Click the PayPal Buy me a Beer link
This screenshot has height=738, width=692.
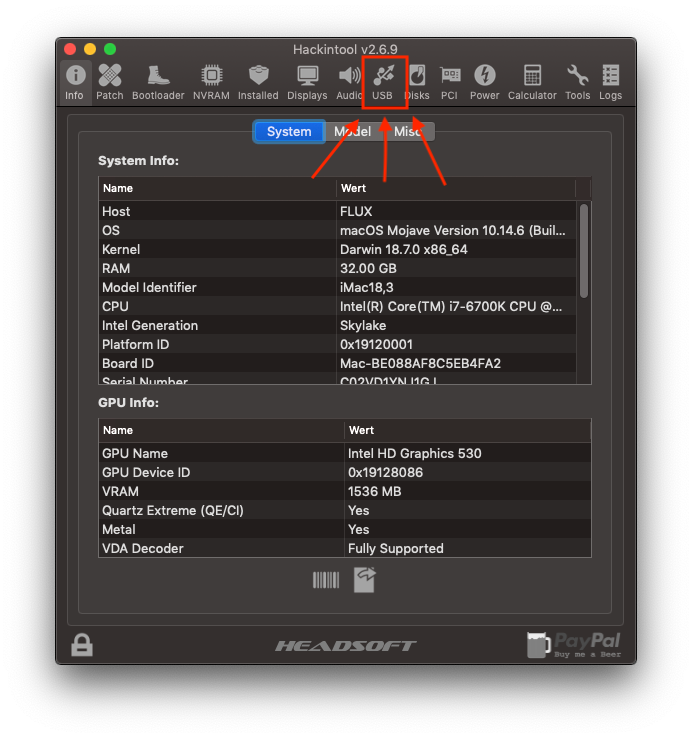574,645
